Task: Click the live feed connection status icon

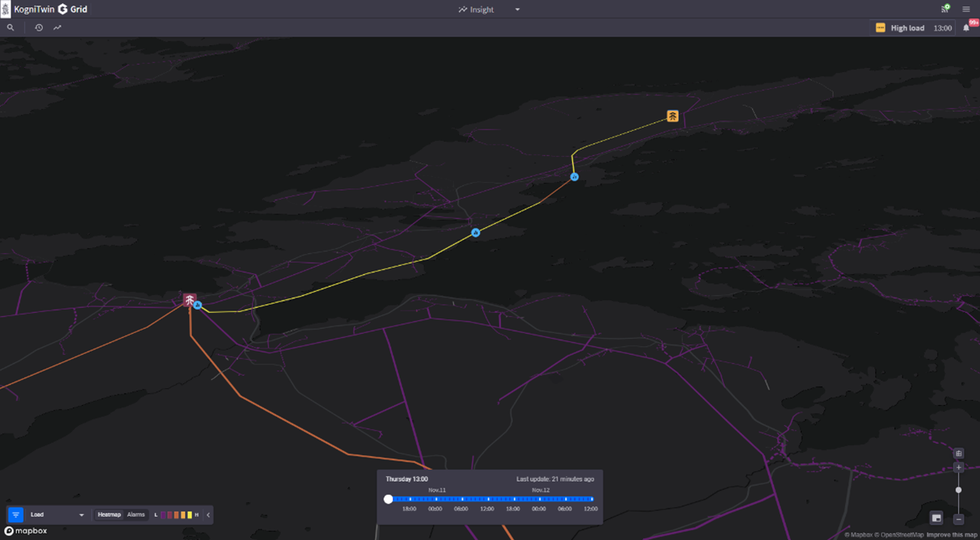Action: click(x=944, y=9)
